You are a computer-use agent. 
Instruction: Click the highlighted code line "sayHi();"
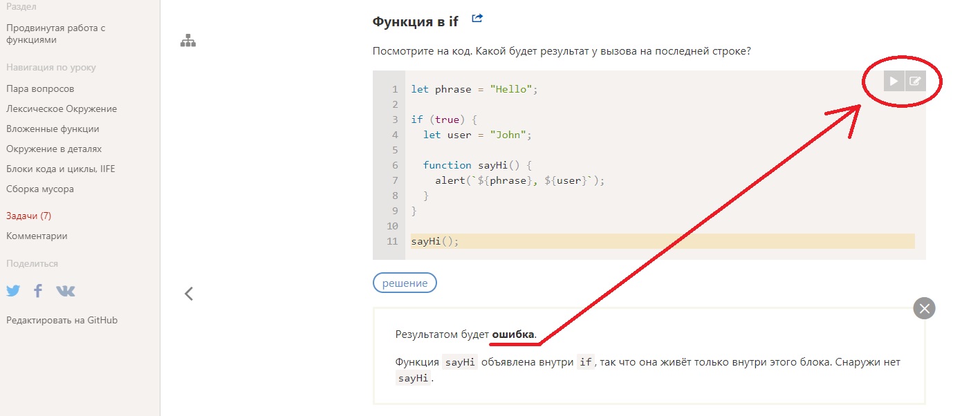(x=663, y=241)
